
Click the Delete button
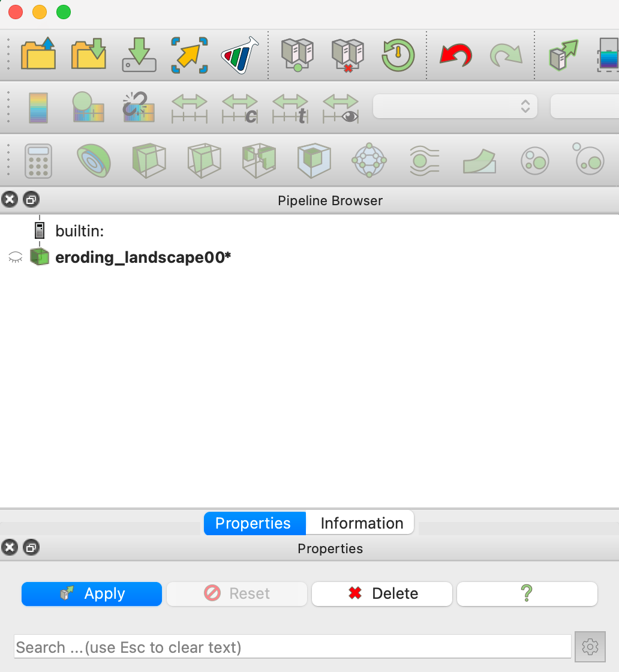[381, 593]
